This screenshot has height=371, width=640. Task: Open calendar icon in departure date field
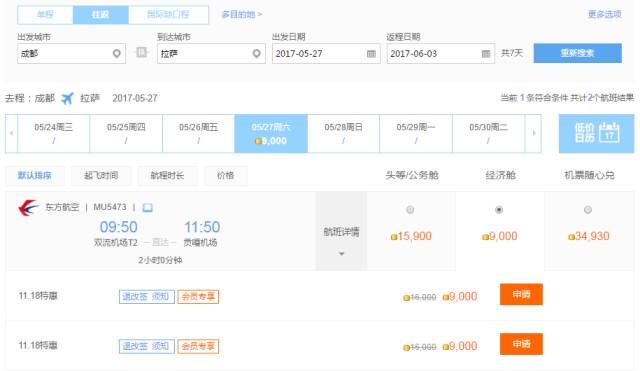[371, 53]
